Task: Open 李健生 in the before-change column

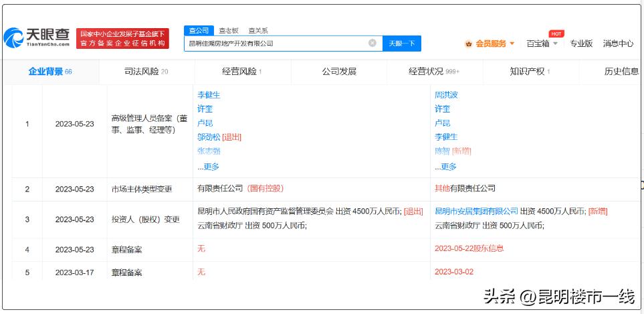Action: [x=209, y=95]
